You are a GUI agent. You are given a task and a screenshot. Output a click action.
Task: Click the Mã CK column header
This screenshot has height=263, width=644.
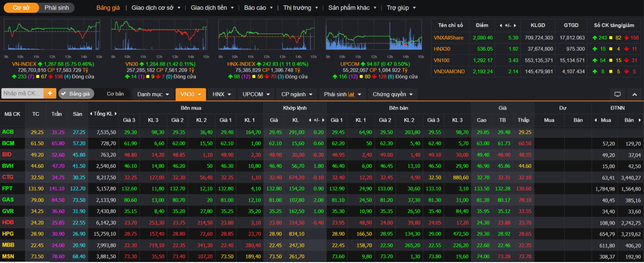12,114
